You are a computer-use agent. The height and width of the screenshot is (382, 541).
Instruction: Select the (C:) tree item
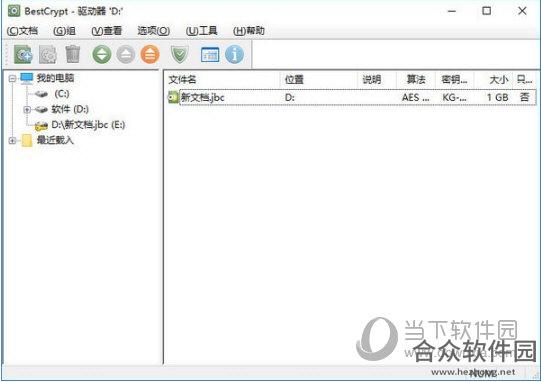coord(62,94)
